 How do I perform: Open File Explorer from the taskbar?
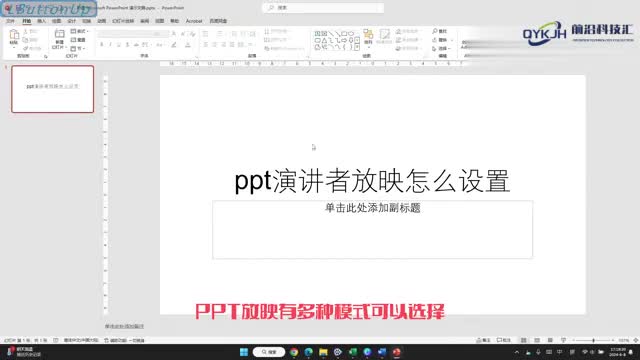point(323,352)
